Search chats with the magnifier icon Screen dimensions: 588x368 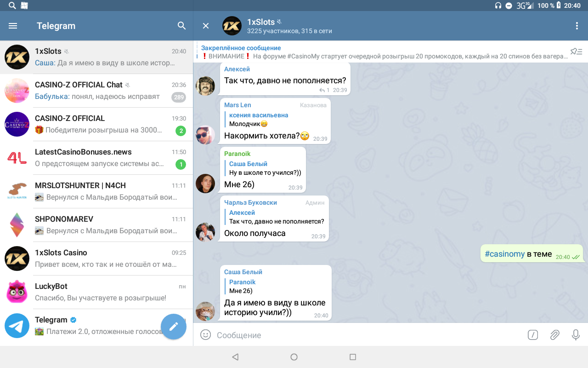(182, 26)
